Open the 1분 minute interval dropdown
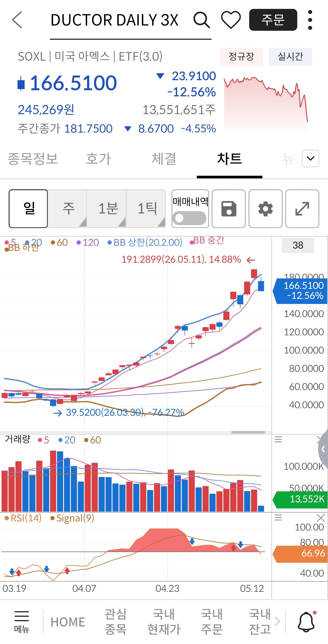This screenshot has width=328, height=644. coord(108,209)
